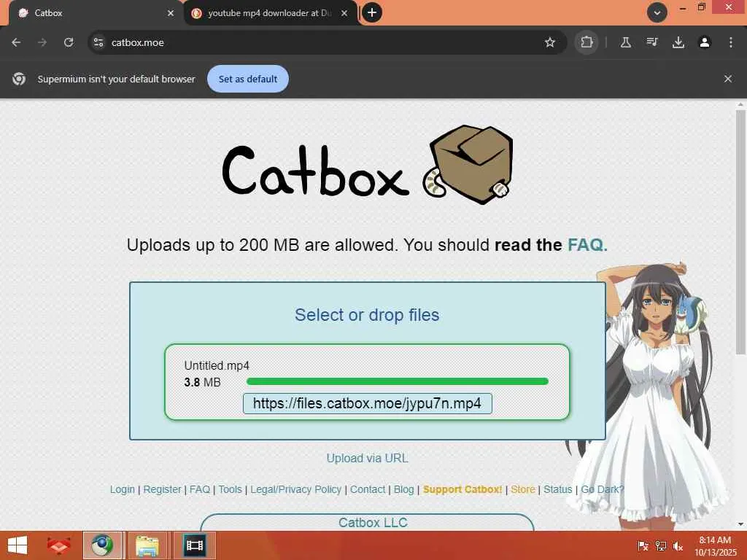The width and height of the screenshot is (747, 560).
Task: Go back using the browser back arrow
Action: tap(16, 42)
